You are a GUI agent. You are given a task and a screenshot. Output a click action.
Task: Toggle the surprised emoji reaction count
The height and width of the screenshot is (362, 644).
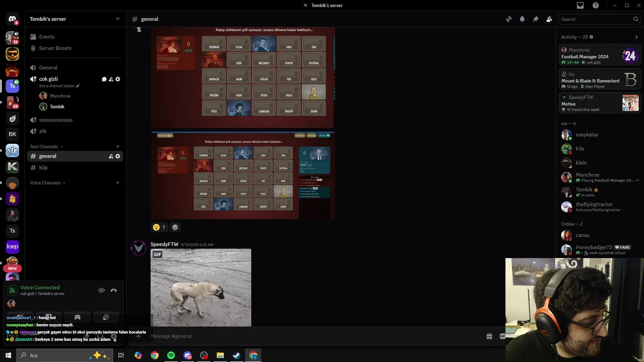point(159,227)
